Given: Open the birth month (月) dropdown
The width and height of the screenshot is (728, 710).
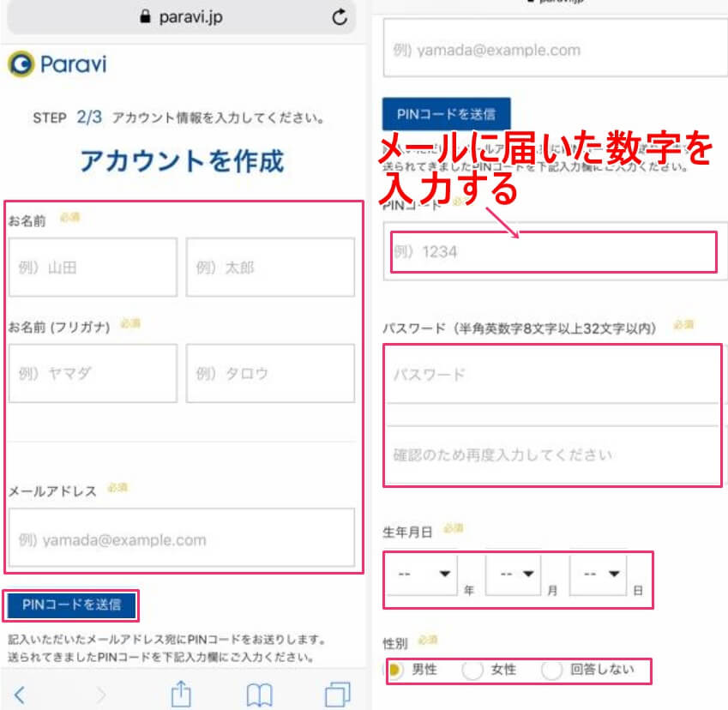Looking at the screenshot, I should pos(513,575).
